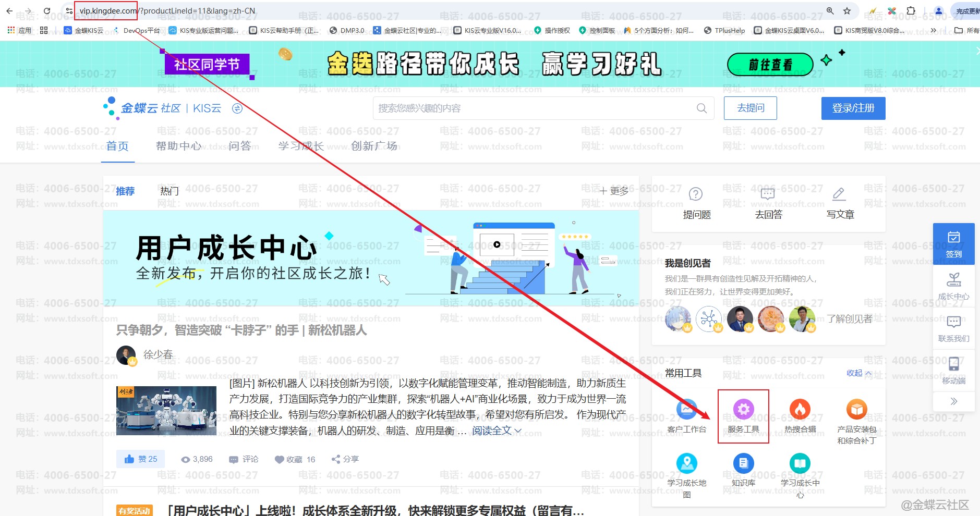This screenshot has width=980, height=516.
Task: Like the article with 赞 25
Action: [141, 459]
